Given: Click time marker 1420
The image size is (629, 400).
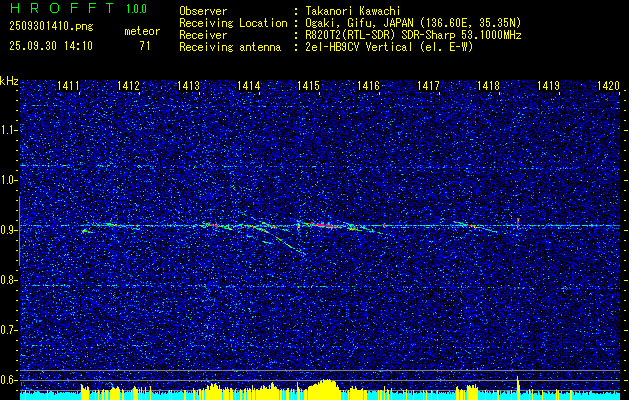Looking at the screenshot, I should 609,85.
